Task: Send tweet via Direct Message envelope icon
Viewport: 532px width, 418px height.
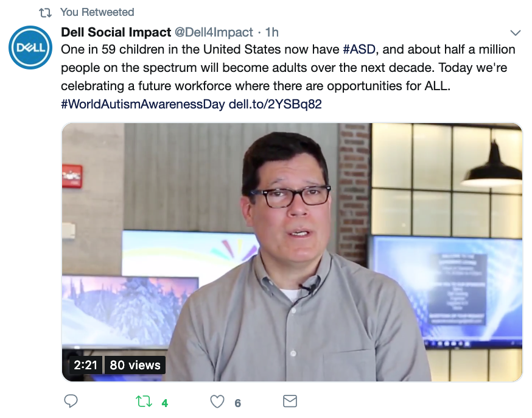Action: [290, 401]
